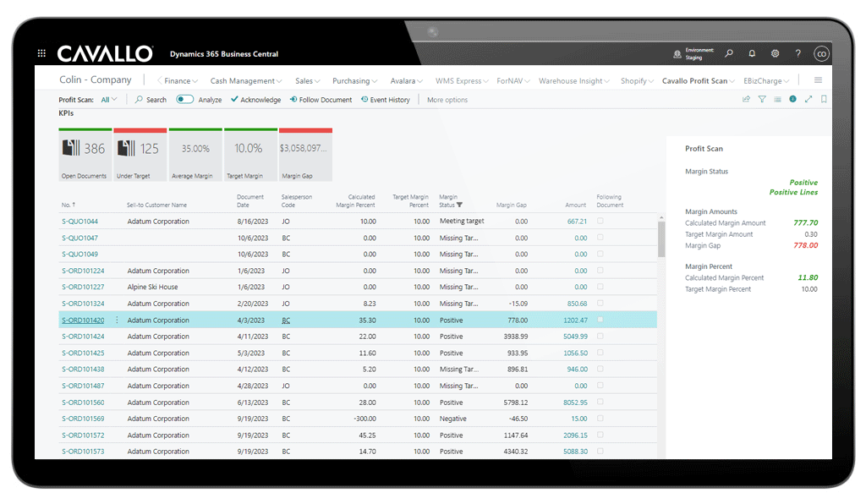
Task: Select Alpine Ski House customer cell
Action: click(x=152, y=287)
